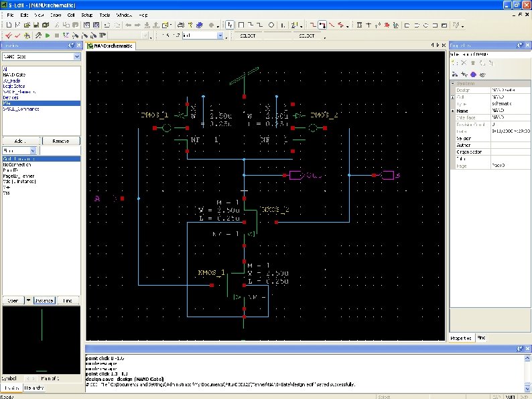Viewport: 532px width, 399px height.
Task: Click the Stop Simulation square icon
Action: (56, 35)
